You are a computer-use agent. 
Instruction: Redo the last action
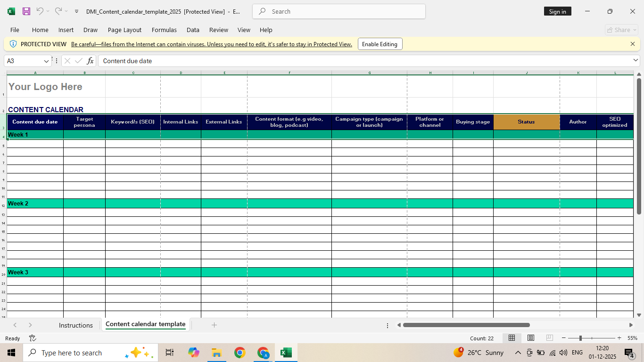click(58, 11)
